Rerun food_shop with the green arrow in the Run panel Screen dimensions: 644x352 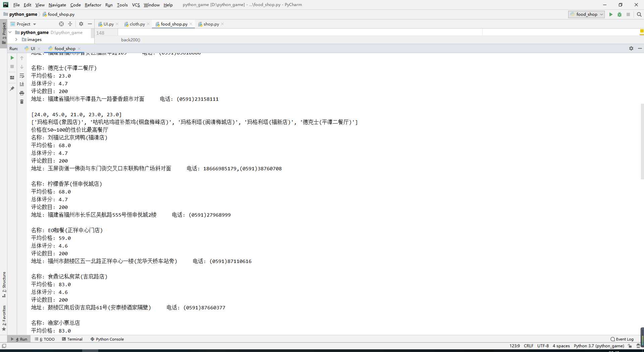point(12,58)
